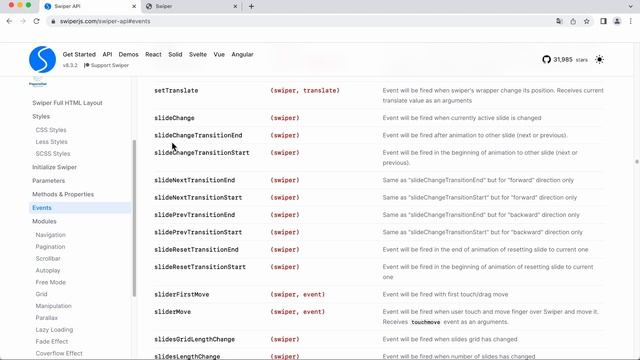Click the Swiper logo in the header

[x=42, y=59]
